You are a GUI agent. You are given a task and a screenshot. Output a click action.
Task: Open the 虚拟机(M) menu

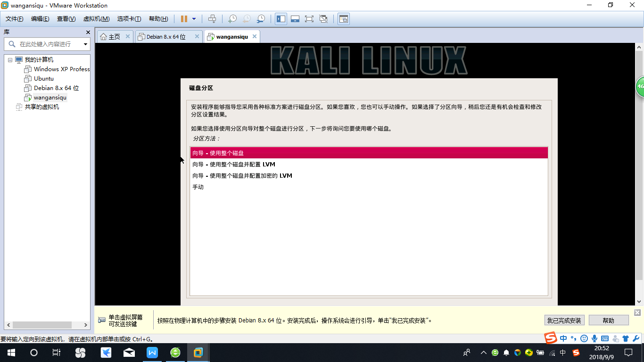click(96, 19)
